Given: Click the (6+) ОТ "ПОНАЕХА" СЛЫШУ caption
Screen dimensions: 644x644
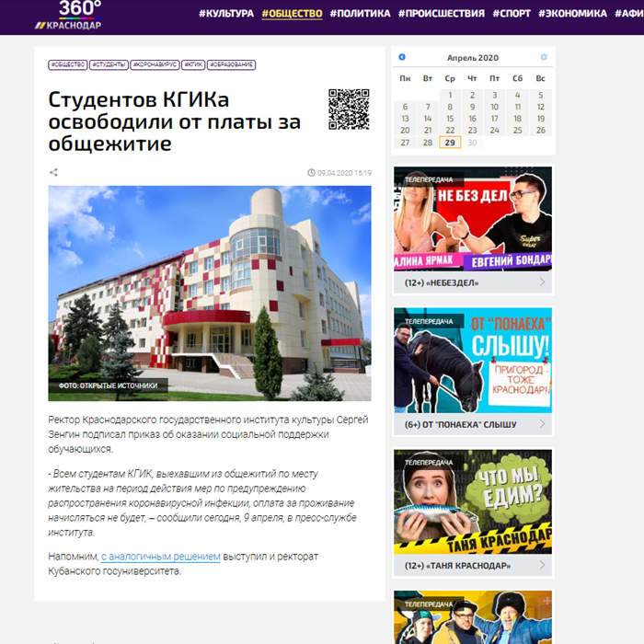Looking at the screenshot, I should 460,425.
